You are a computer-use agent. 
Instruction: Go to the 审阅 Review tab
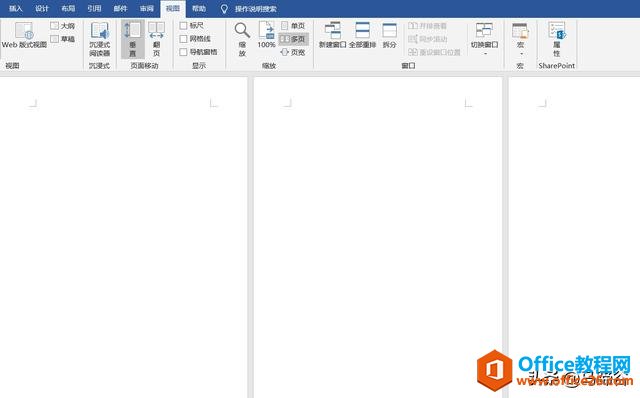(x=147, y=9)
